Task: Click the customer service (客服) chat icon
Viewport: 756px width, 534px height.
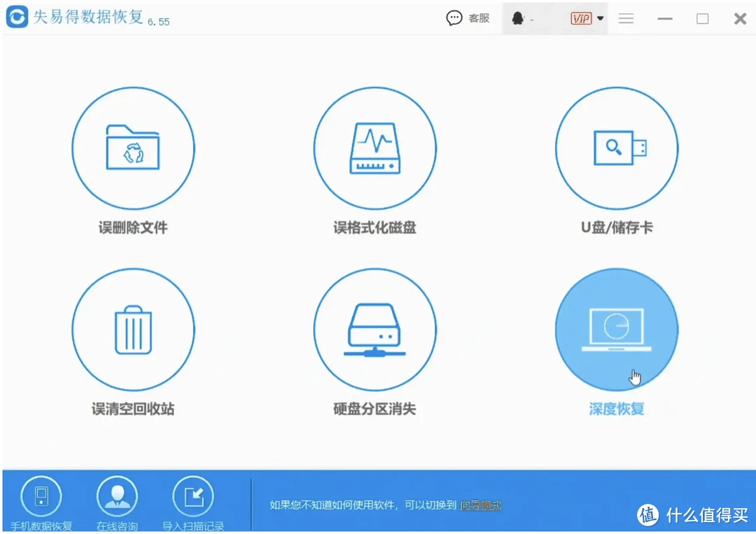Action: point(454,18)
